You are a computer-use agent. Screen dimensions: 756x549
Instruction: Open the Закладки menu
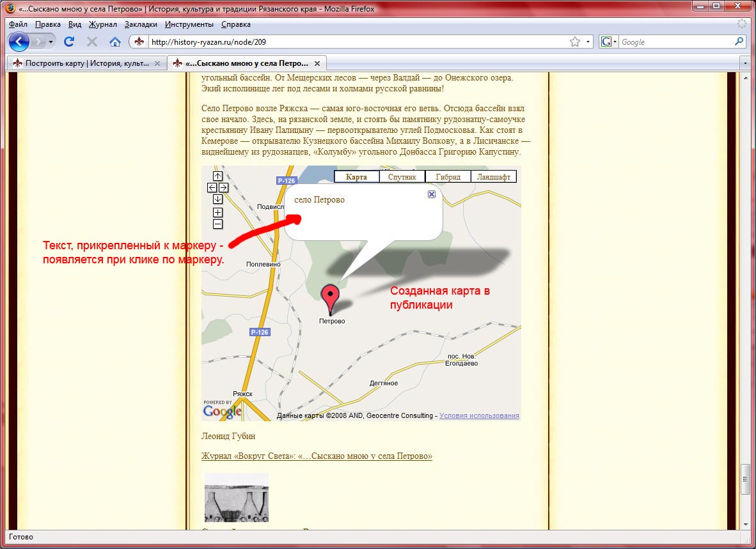point(141,24)
